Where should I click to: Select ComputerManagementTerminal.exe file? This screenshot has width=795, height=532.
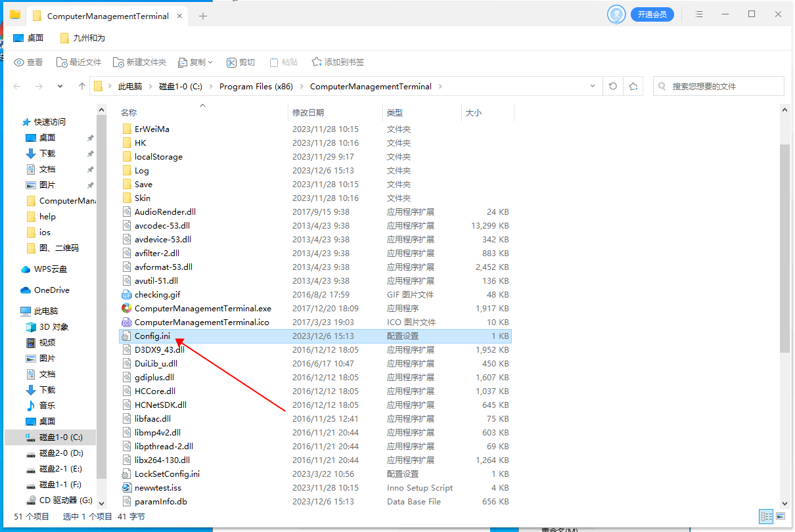pos(202,308)
